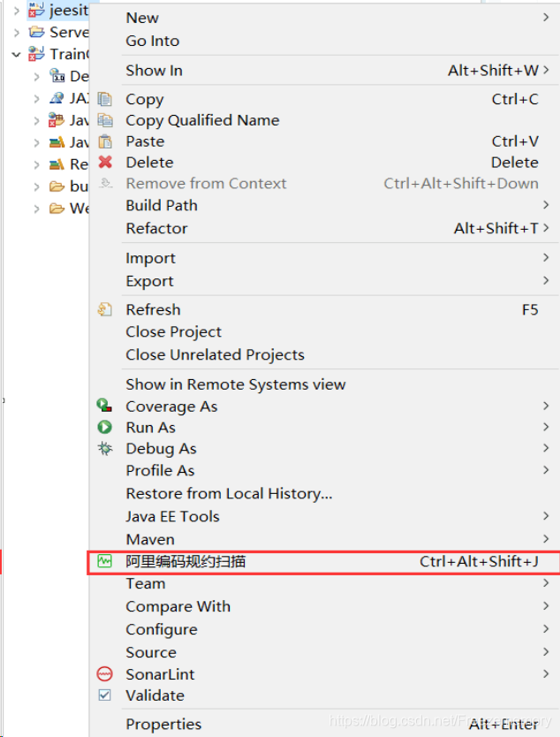Open the Profile As submenu
The width and height of the screenshot is (560, 737).
(x=324, y=470)
